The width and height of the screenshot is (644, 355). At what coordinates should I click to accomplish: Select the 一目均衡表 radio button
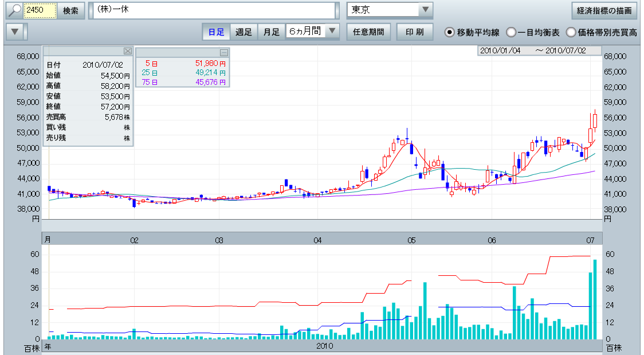(x=512, y=32)
